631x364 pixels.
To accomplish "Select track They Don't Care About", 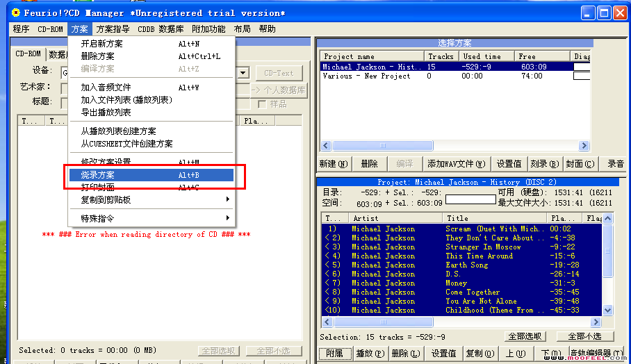I will pyautogui.click(x=461, y=238).
